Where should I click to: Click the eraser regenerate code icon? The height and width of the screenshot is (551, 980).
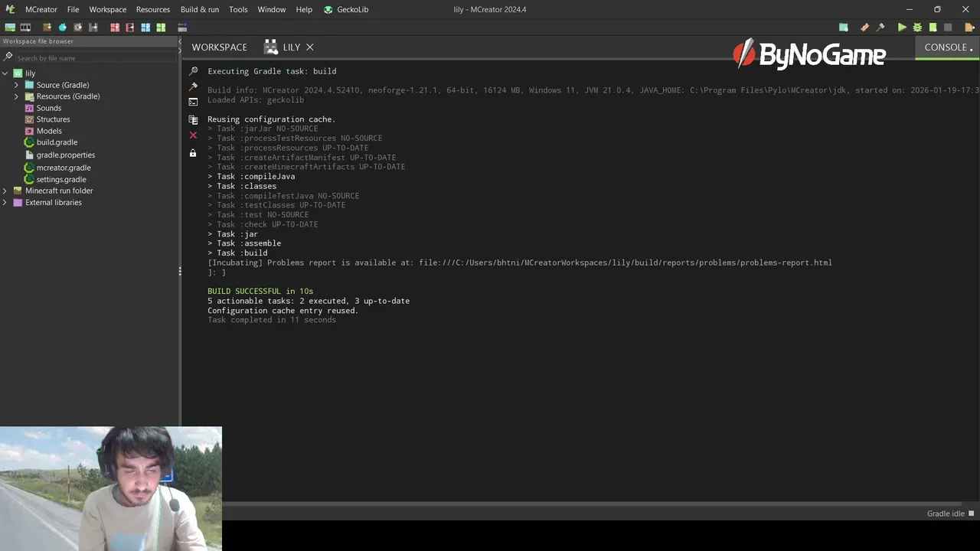pos(865,28)
